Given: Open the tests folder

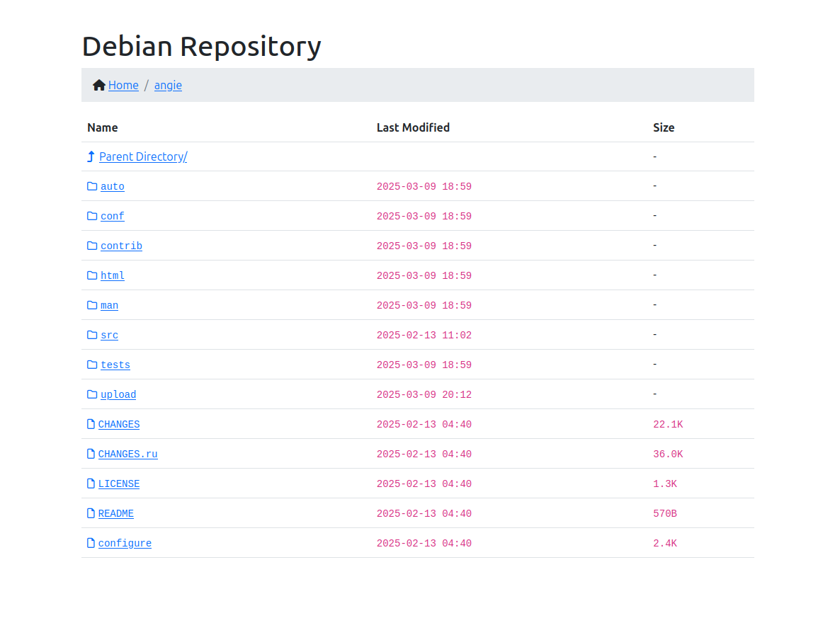Looking at the screenshot, I should coord(115,365).
